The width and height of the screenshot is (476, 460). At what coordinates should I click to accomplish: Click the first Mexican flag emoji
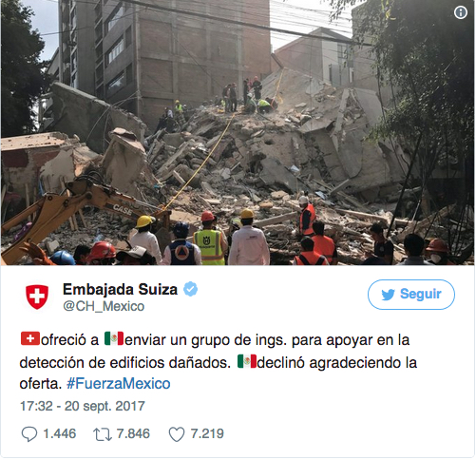pyautogui.click(x=114, y=338)
